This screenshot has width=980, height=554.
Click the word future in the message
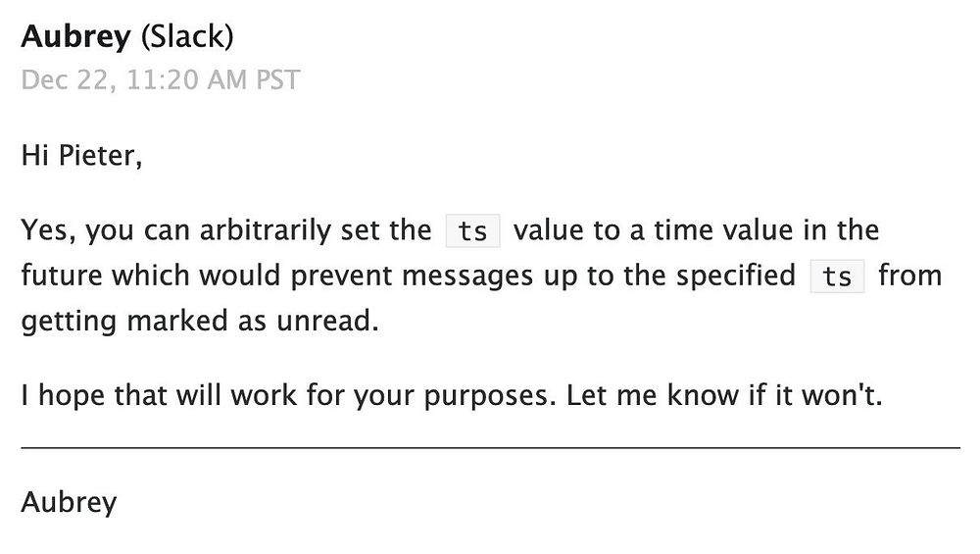coord(61,276)
